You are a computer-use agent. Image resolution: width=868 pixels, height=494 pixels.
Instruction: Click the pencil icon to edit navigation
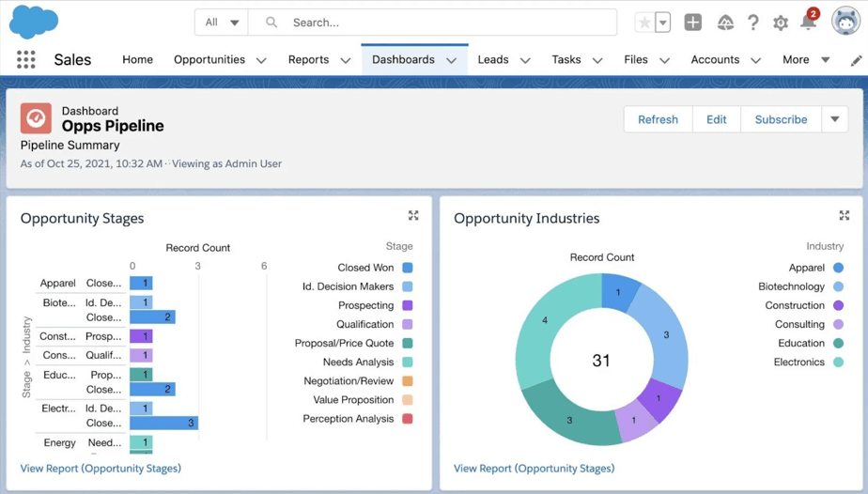point(856,60)
